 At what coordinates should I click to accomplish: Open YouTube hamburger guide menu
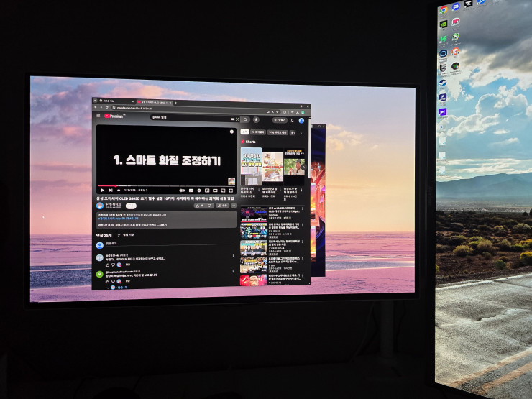[98, 116]
